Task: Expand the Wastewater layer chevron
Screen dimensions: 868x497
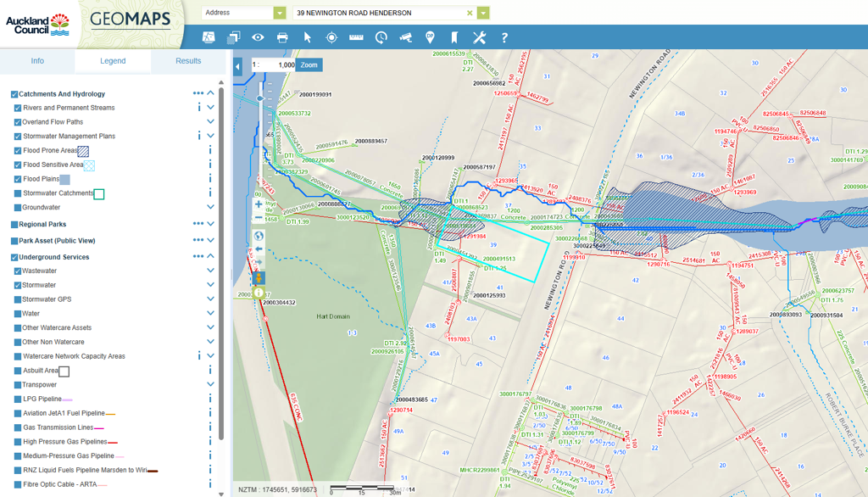Action: click(x=210, y=271)
